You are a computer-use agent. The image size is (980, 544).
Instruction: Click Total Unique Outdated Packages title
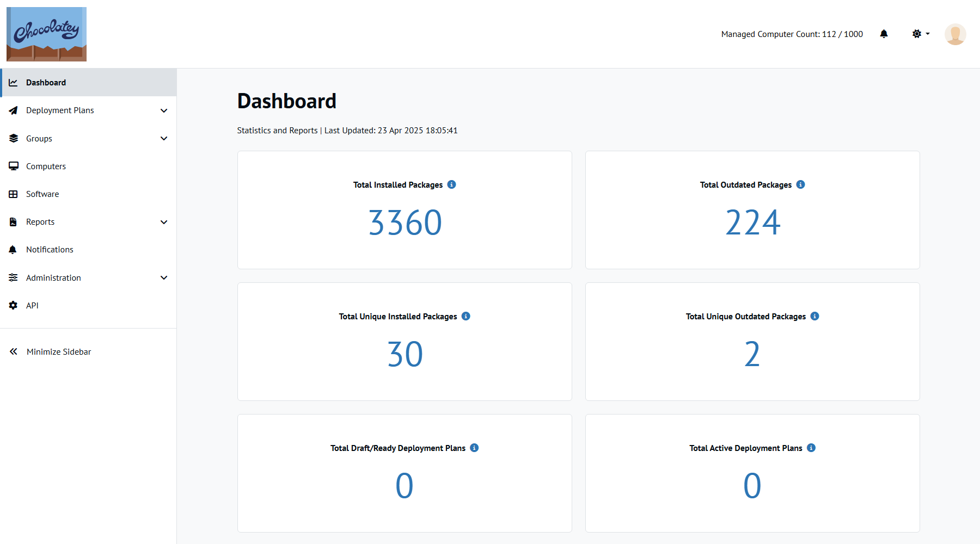click(x=746, y=317)
